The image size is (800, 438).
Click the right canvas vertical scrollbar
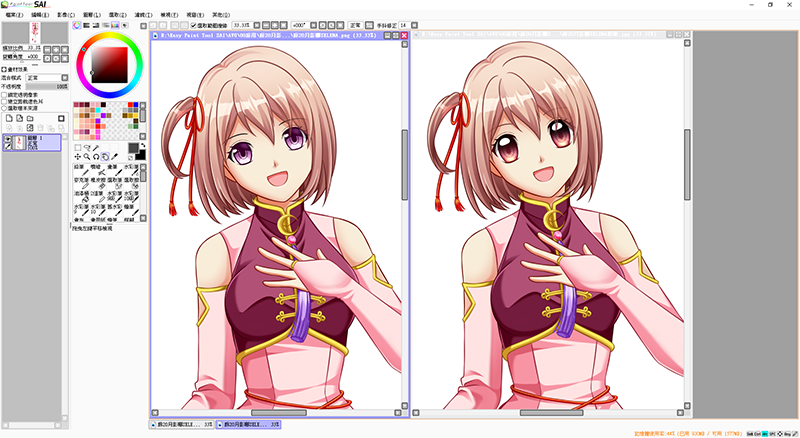[687, 165]
